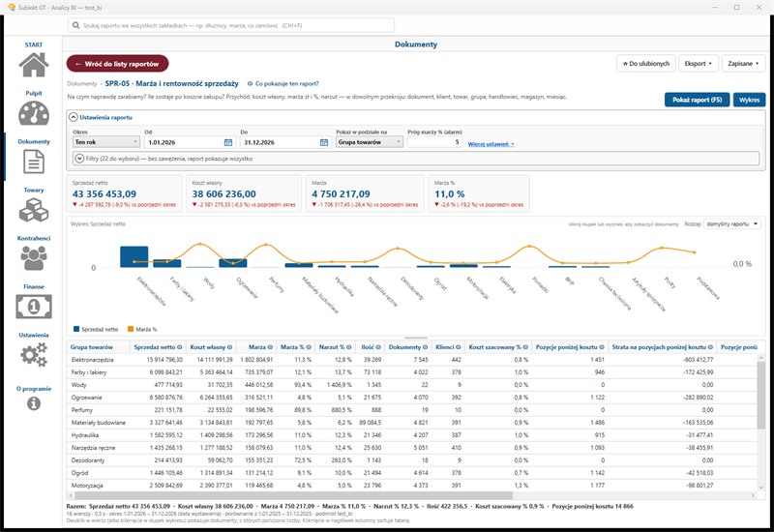The height and width of the screenshot is (532, 774).
Task: Click the calendar icon of the Do date
Action: click(324, 142)
